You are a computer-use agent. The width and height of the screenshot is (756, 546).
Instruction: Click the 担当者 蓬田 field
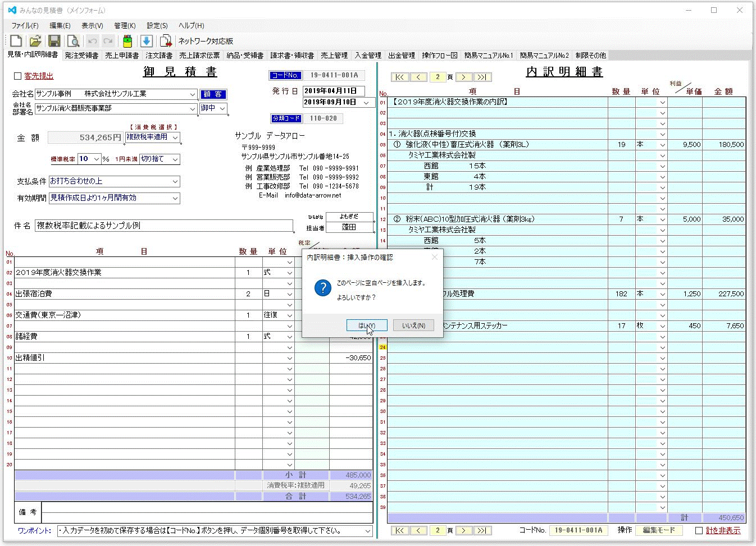(349, 228)
